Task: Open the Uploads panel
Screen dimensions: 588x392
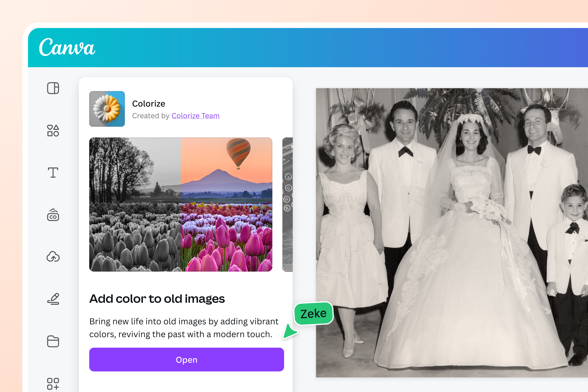Action: click(x=53, y=257)
